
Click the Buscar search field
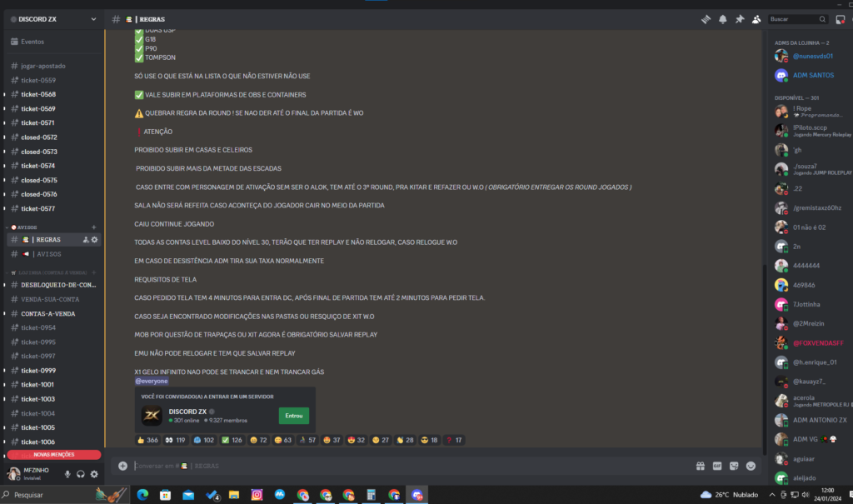[x=797, y=19]
